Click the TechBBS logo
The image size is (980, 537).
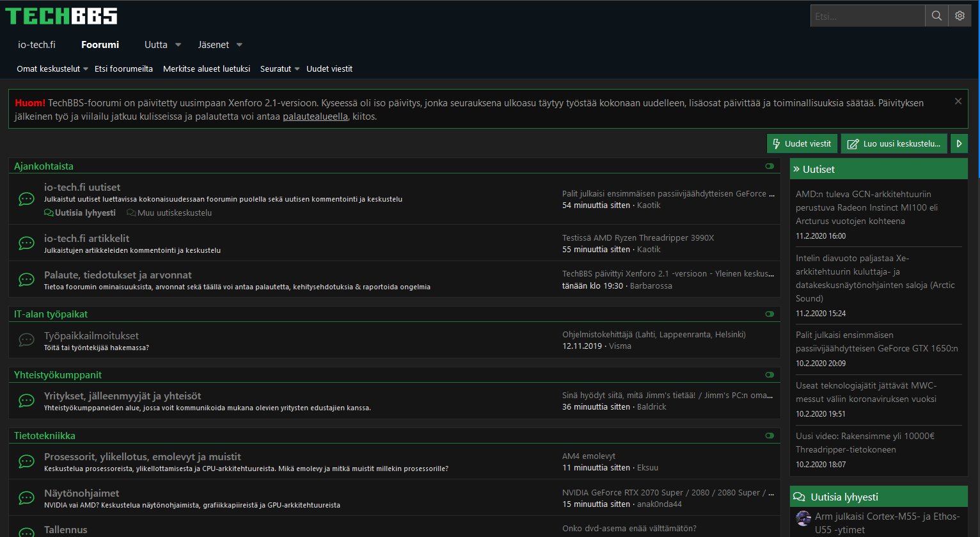click(x=61, y=16)
